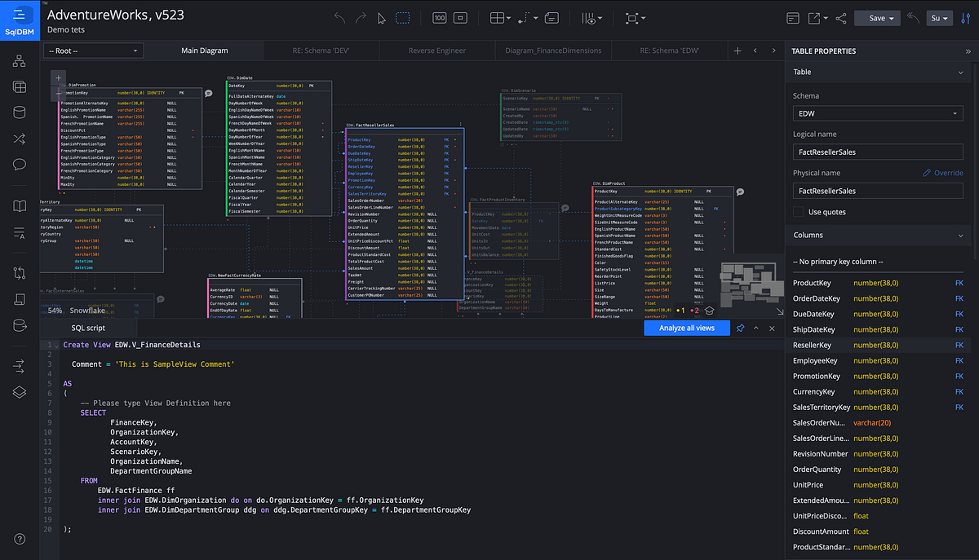Open the Root subject area dropdown
979x560 pixels.
pyautogui.click(x=94, y=51)
